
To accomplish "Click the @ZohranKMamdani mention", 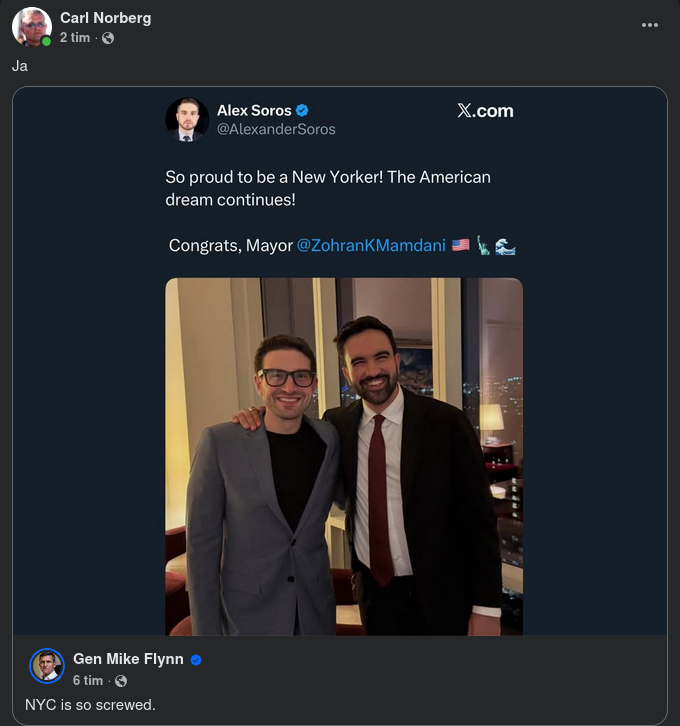I will point(371,245).
